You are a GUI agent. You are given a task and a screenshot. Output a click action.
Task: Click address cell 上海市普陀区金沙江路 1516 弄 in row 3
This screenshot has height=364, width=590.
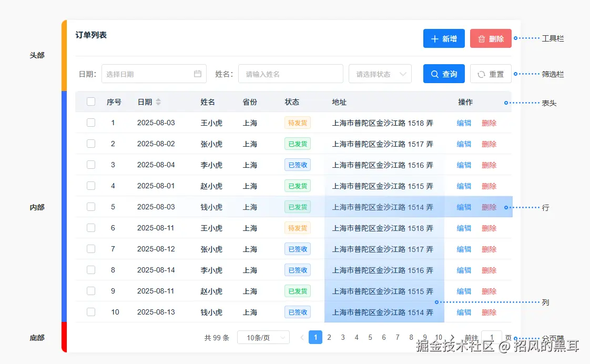[x=382, y=165]
